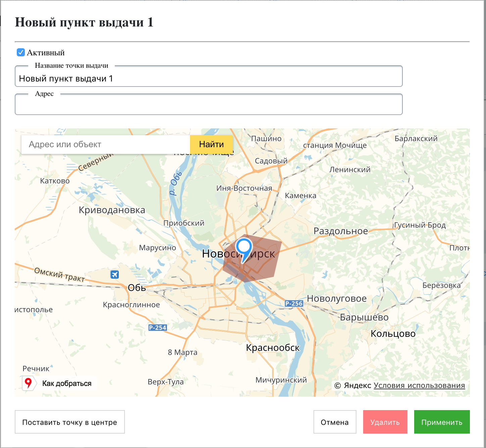The height and width of the screenshot is (448, 486).
Task: Focus the Название точки выдачи field
Action: (208, 78)
